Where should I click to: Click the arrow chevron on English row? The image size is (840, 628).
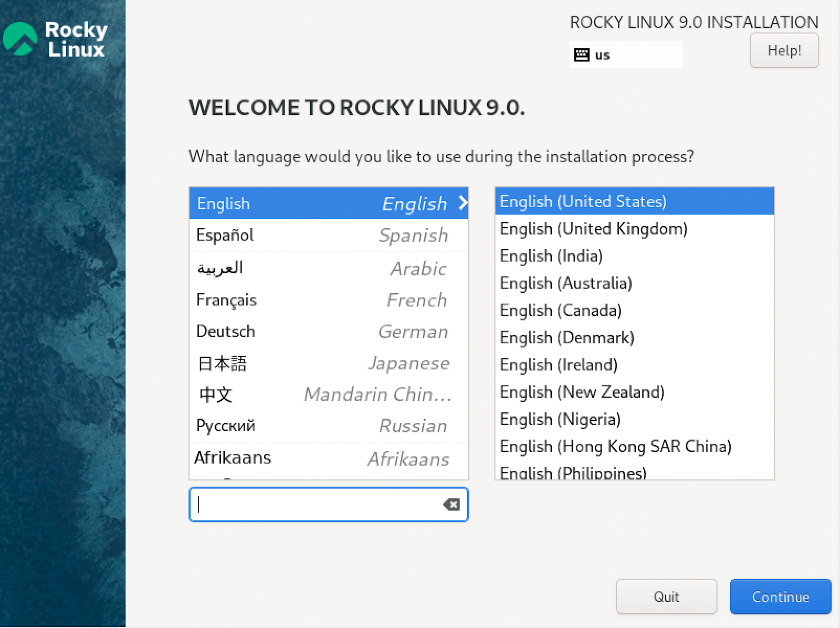click(x=463, y=203)
